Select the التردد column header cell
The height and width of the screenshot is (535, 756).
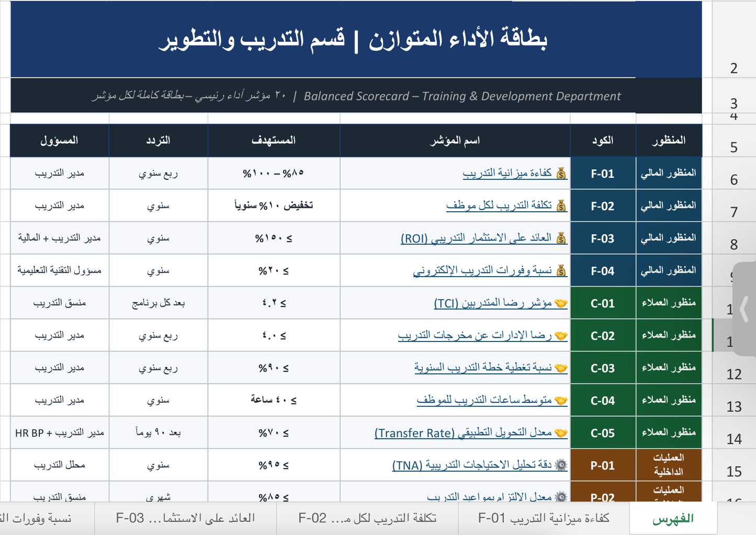coord(158,140)
